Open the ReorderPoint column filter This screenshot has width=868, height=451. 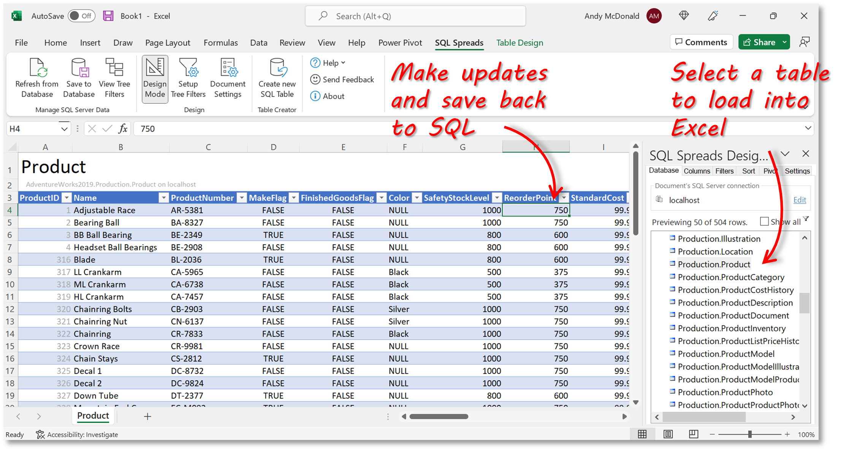point(564,197)
